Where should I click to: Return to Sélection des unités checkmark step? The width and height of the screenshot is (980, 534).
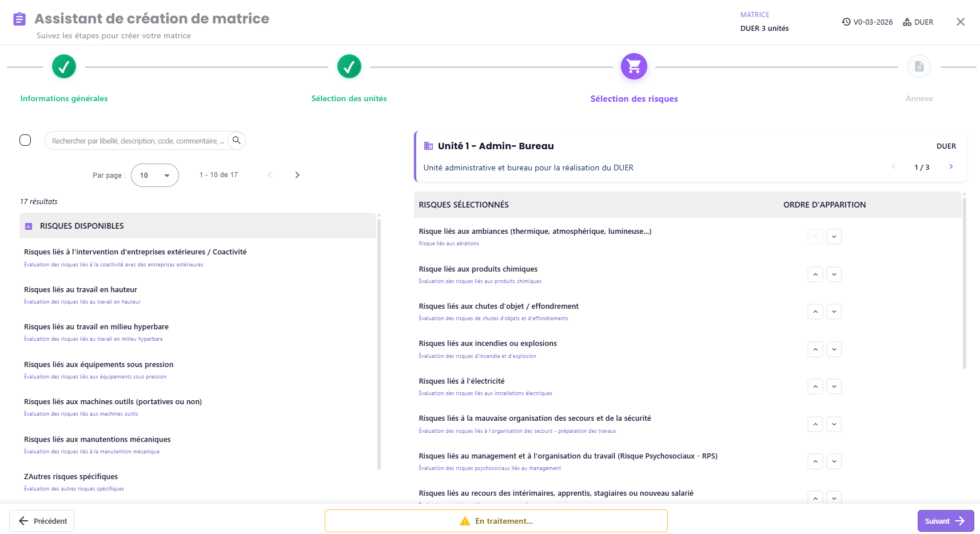(x=349, y=67)
